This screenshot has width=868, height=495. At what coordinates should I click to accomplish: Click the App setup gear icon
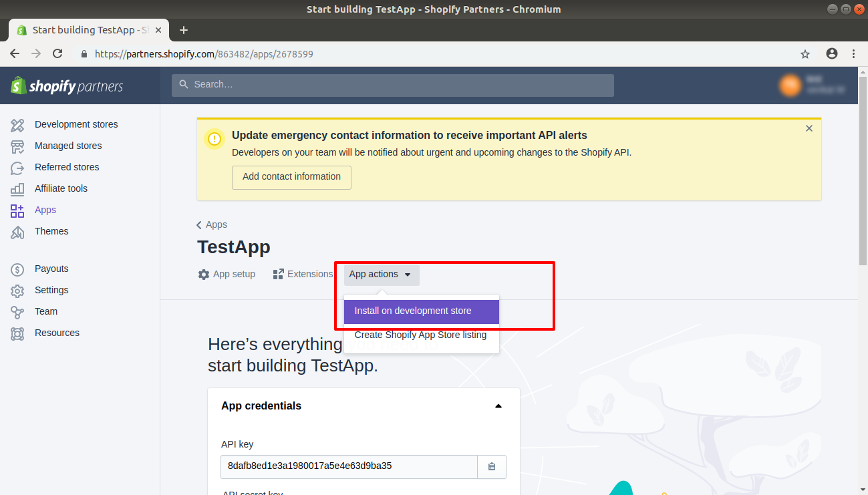(204, 275)
